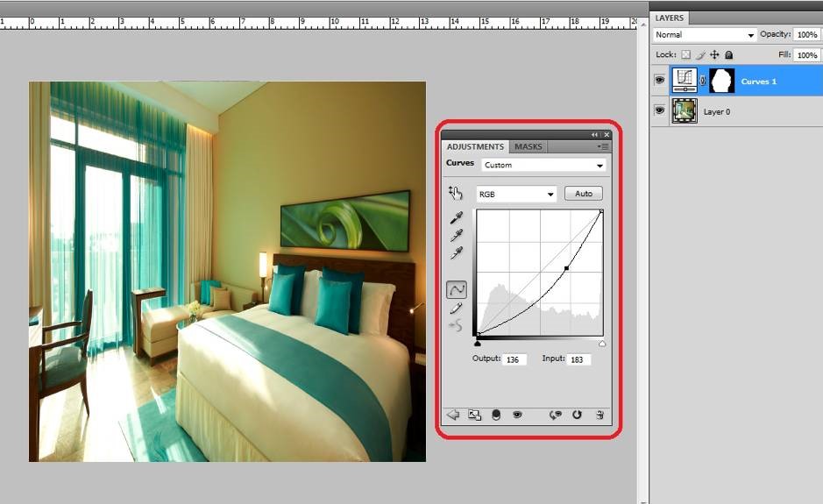Reset curves to adjustment defaults

pos(577,415)
